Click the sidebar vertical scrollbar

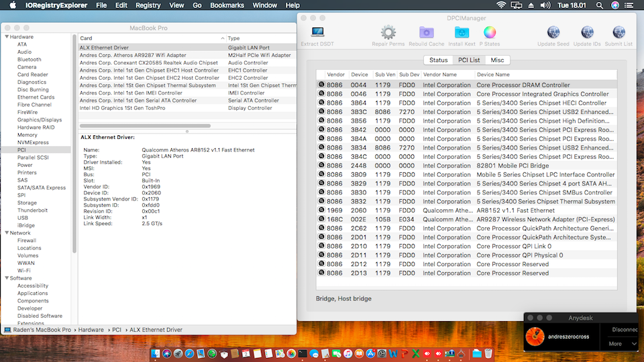pyautogui.click(x=74, y=143)
